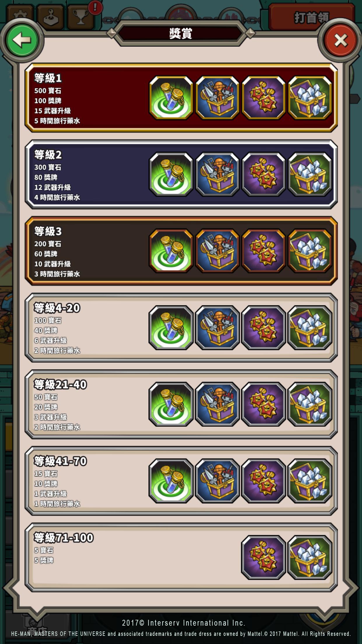Close the rewards panel with red X
The image size is (362, 644).
click(340, 40)
